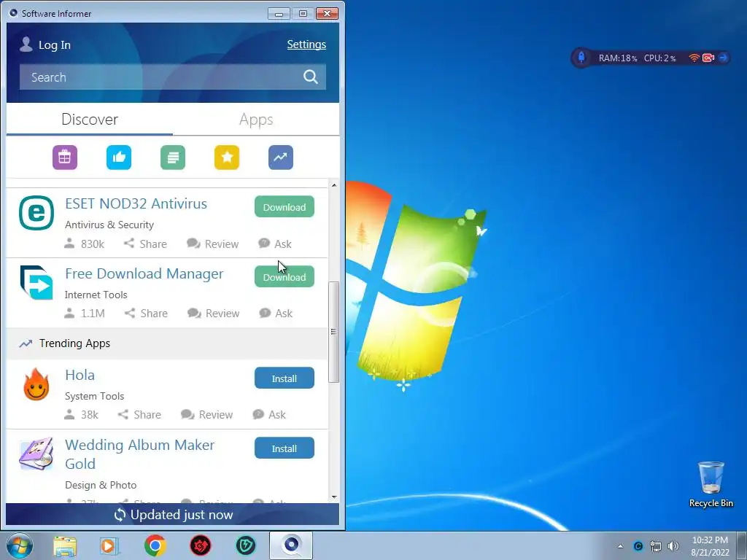Open the Windows Start menu
747x560 pixels.
[x=20, y=545]
